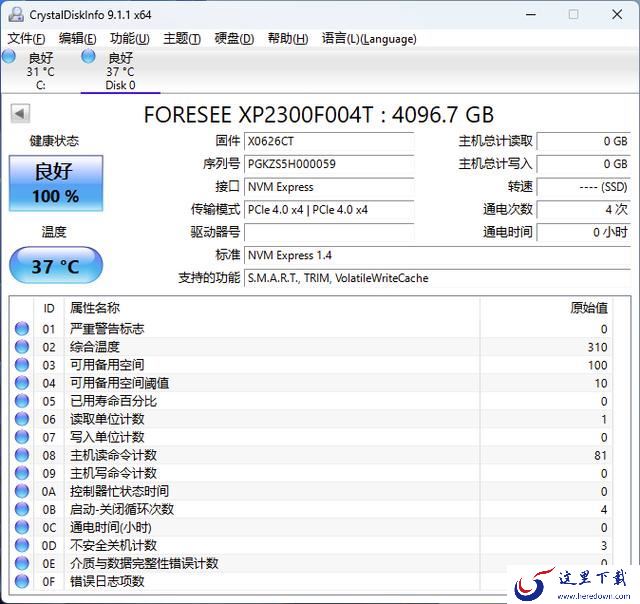
Task: Click status orb for attribute 01 严重警告标志
Action: (22, 329)
